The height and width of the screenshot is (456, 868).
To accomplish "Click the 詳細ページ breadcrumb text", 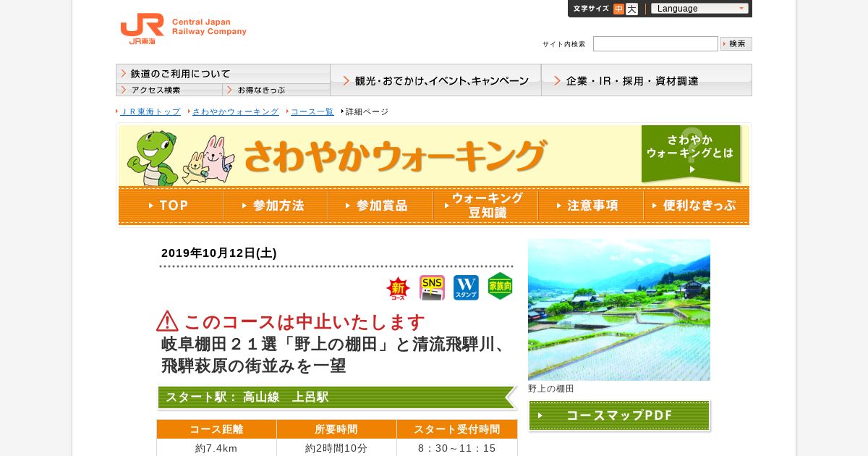I will coord(367,111).
